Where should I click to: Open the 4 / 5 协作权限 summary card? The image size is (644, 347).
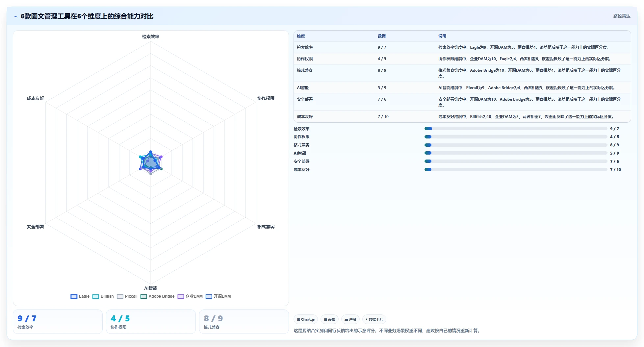click(x=151, y=322)
